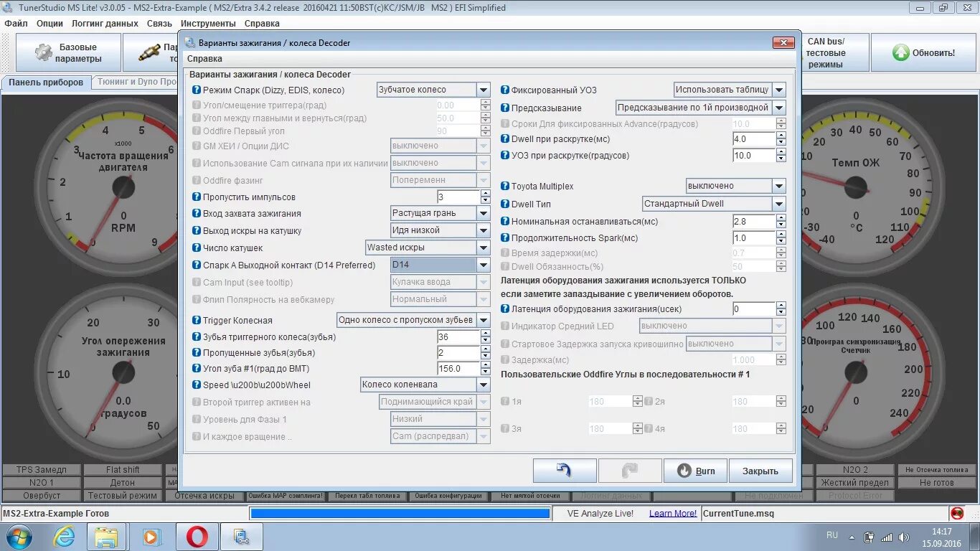Click Латенция оборудования зажигания field
The image size is (980, 551).
754,309
